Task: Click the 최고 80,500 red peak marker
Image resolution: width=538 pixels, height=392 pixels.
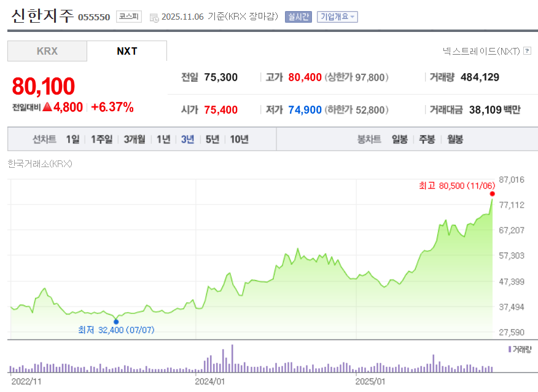Action: [x=493, y=194]
